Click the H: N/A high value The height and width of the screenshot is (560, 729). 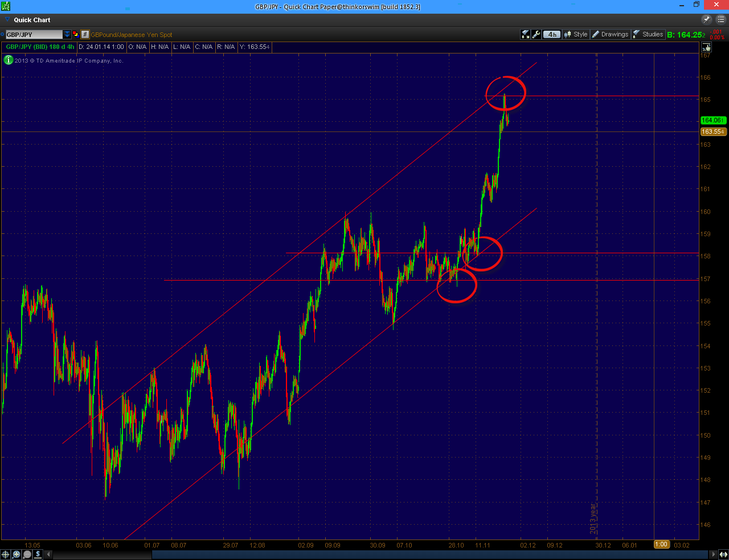coord(159,47)
